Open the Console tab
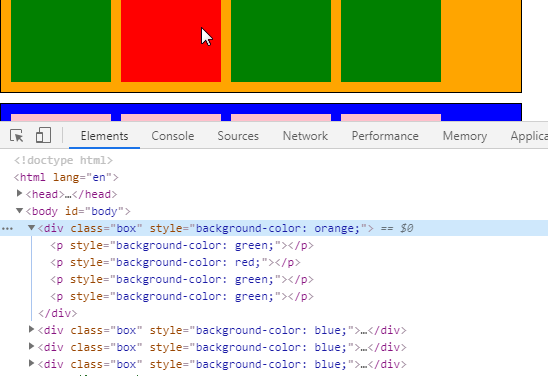 173,136
